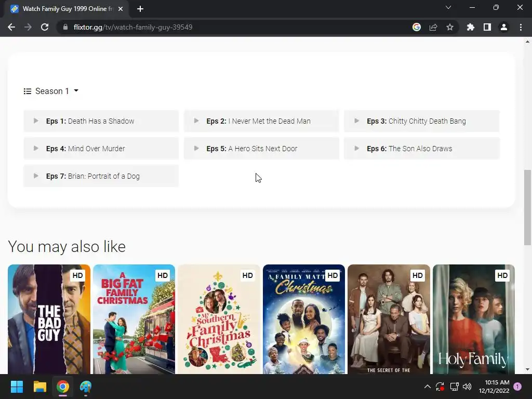
Task: Click the sync status tray icon
Action: (440, 387)
